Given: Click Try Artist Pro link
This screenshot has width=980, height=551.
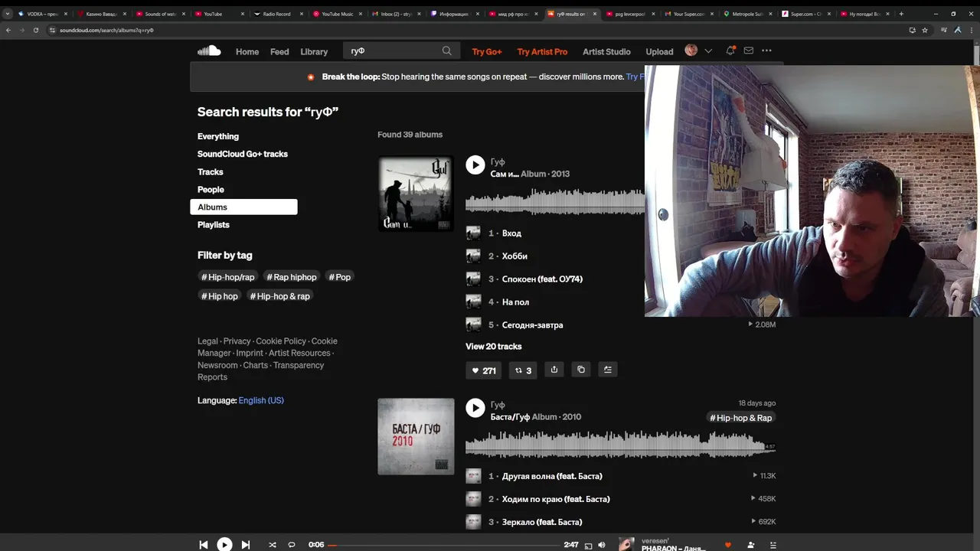Looking at the screenshot, I should pyautogui.click(x=542, y=51).
